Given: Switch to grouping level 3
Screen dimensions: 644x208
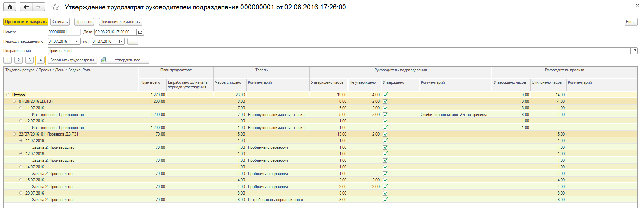Looking at the screenshot, I should coord(30,60).
